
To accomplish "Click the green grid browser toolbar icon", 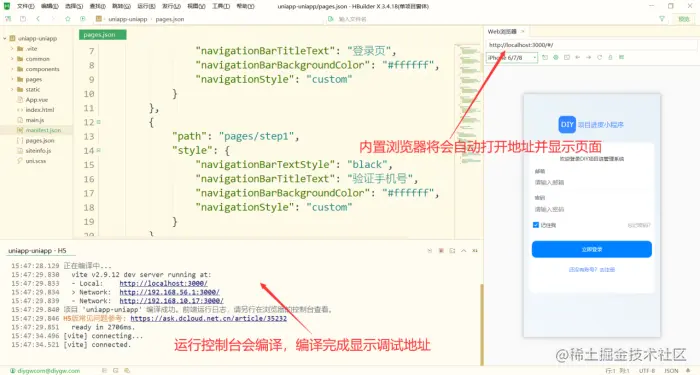I will point(621,58).
